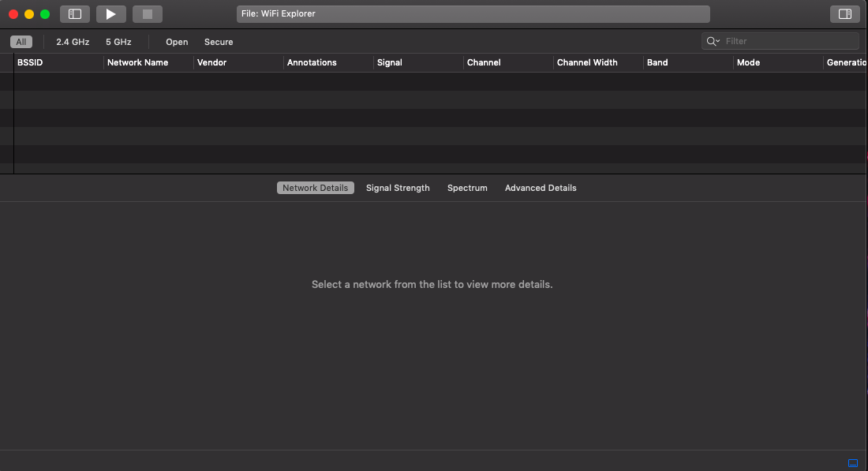
Task: Focus the Filter search field
Action: pos(780,41)
